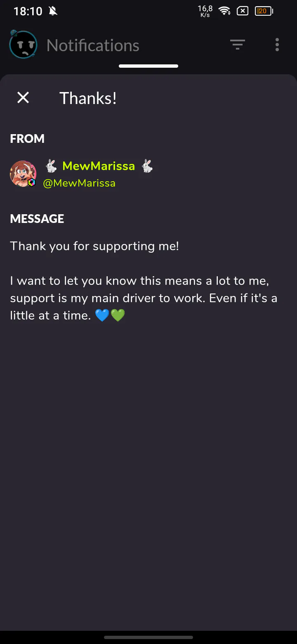Open the @MewMarissa handle link
Image resolution: width=297 pixels, height=644 pixels.
pos(79,183)
